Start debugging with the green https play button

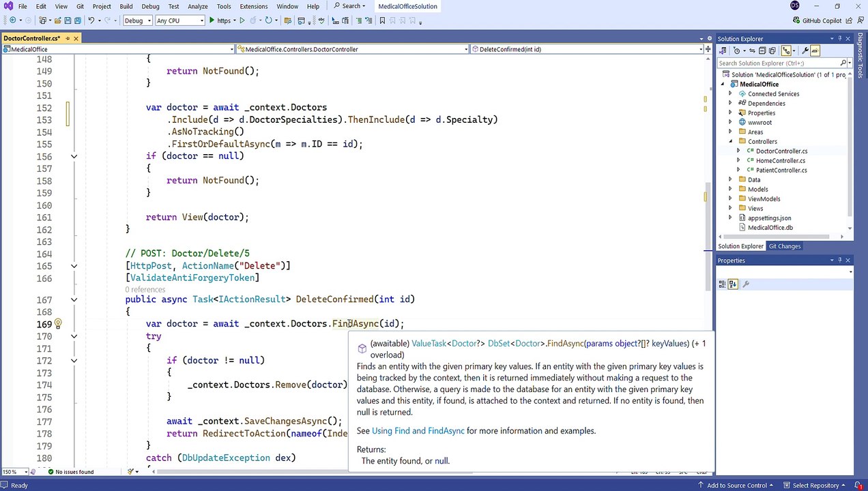click(x=212, y=20)
